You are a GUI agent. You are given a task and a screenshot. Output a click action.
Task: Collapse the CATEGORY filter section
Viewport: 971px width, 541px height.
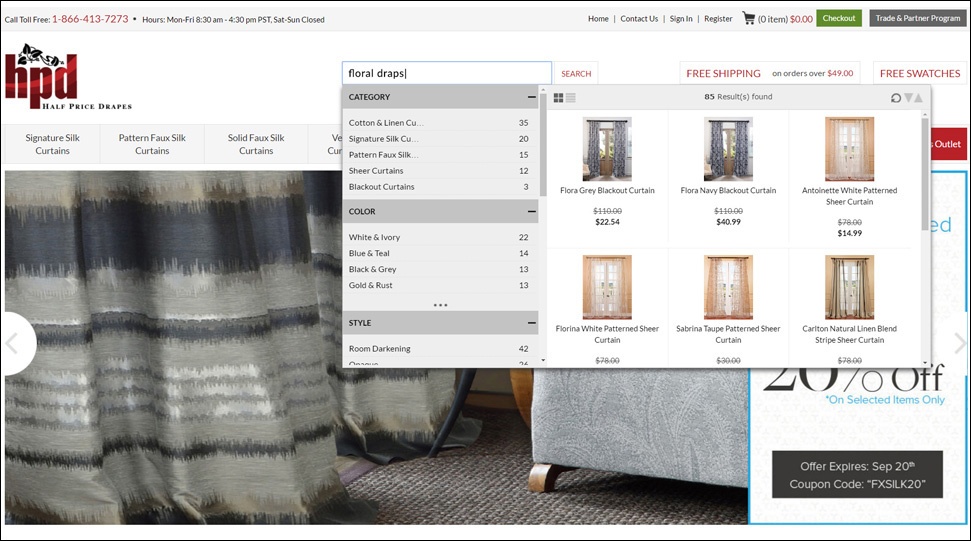[531, 97]
